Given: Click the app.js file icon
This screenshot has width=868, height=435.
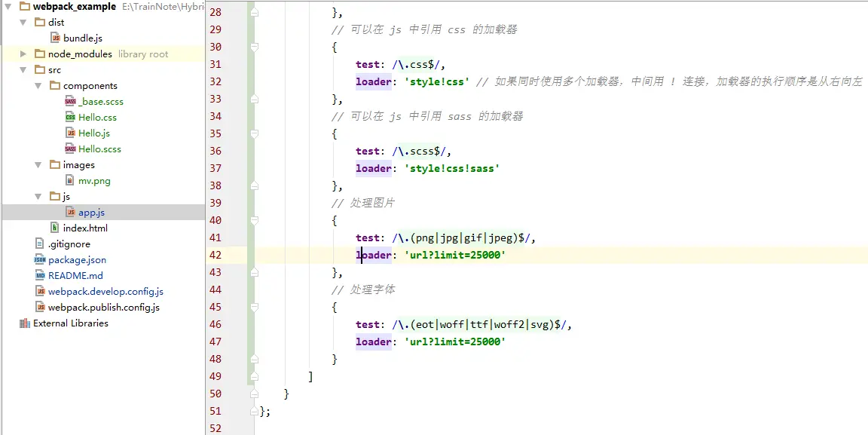Looking at the screenshot, I should tap(70, 213).
